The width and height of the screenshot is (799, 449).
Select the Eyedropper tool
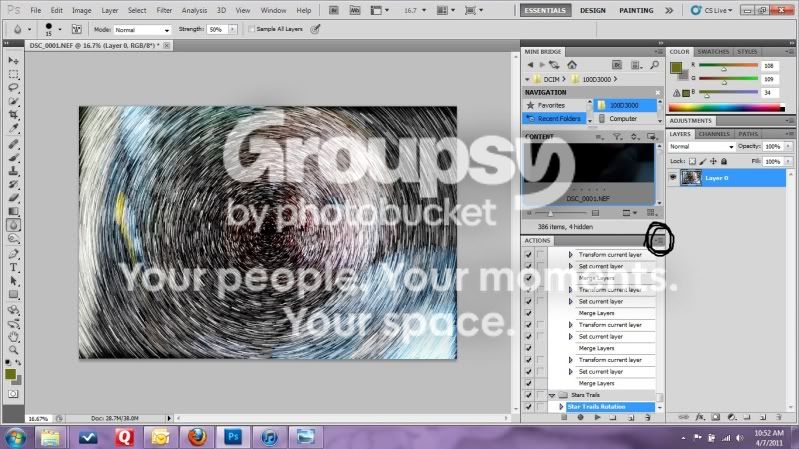[13, 129]
